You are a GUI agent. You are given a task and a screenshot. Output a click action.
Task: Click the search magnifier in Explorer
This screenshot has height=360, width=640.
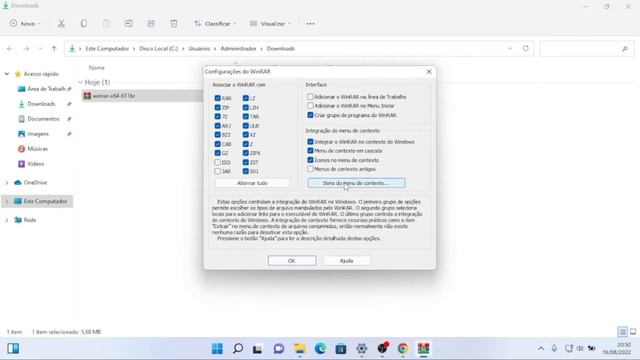coord(624,49)
